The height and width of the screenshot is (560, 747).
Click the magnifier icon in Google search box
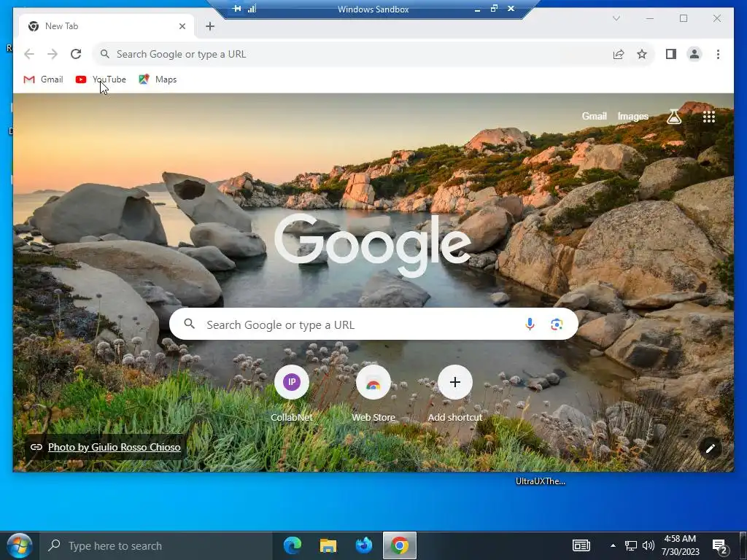[190, 324]
